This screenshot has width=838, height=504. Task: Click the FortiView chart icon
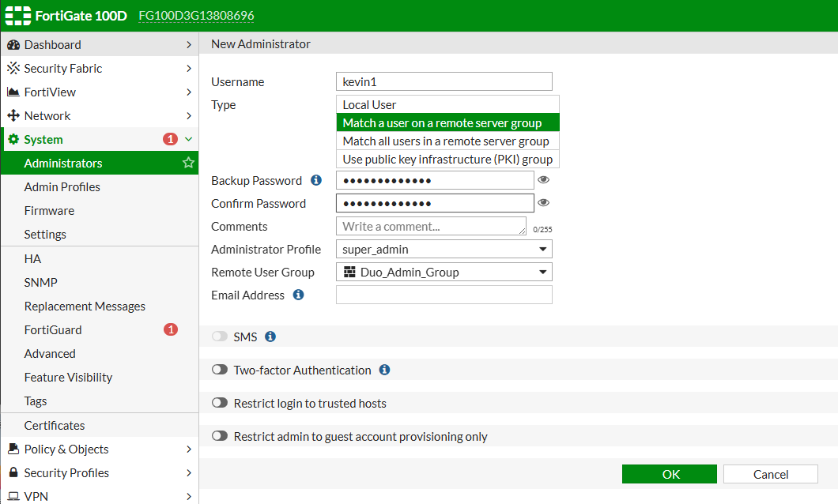coord(13,92)
